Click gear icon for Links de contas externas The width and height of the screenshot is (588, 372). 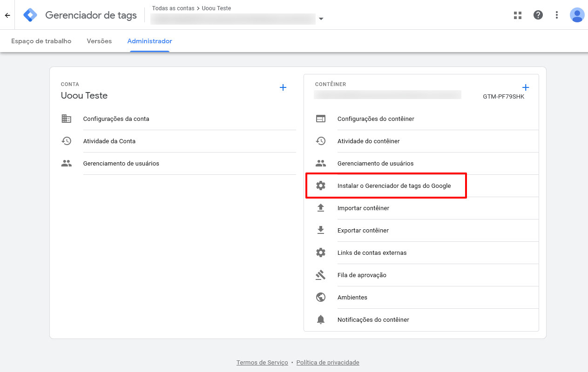[321, 252]
